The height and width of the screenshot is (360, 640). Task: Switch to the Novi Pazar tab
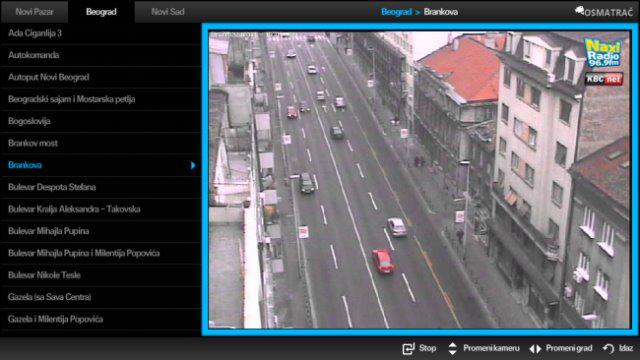click(x=34, y=12)
